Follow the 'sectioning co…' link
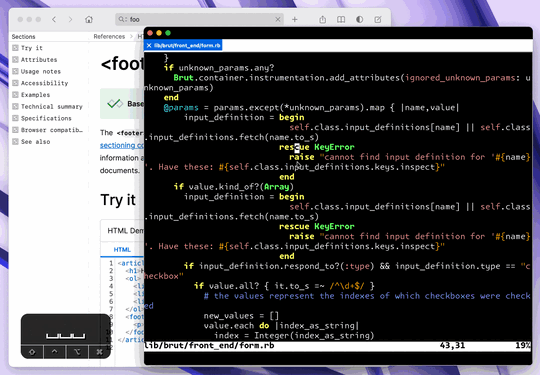 click(122, 145)
